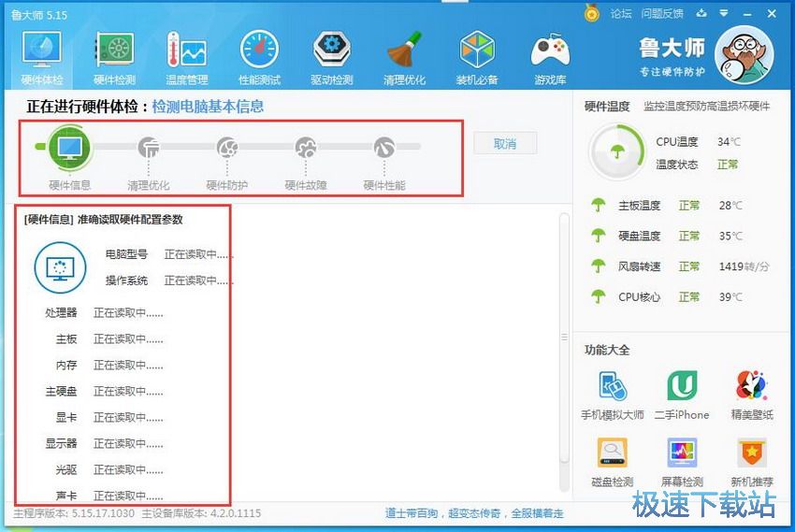Image resolution: width=795 pixels, height=532 pixels.
Task: Click the 取消 cancel button
Action: (505, 144)
